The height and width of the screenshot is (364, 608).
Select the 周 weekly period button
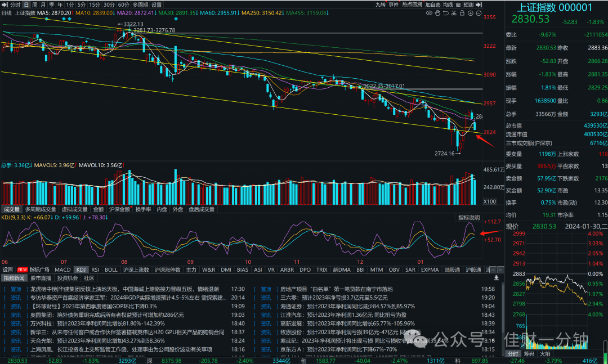click(x=34, y=5)
